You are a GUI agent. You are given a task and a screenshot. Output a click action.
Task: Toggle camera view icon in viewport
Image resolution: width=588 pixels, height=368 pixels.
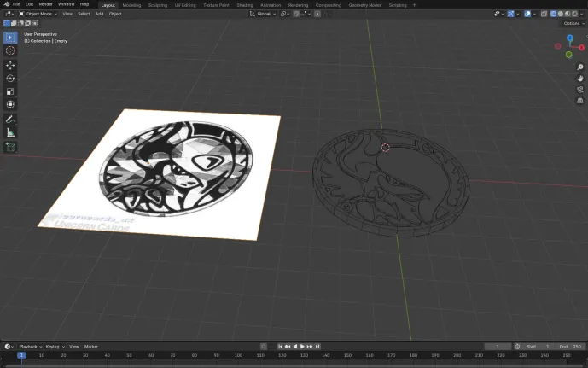[x=579, y=89]
